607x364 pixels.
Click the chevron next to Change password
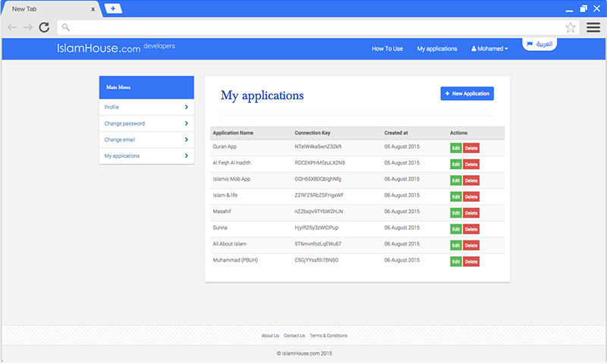pyautogui.click(x=186, y=124)
